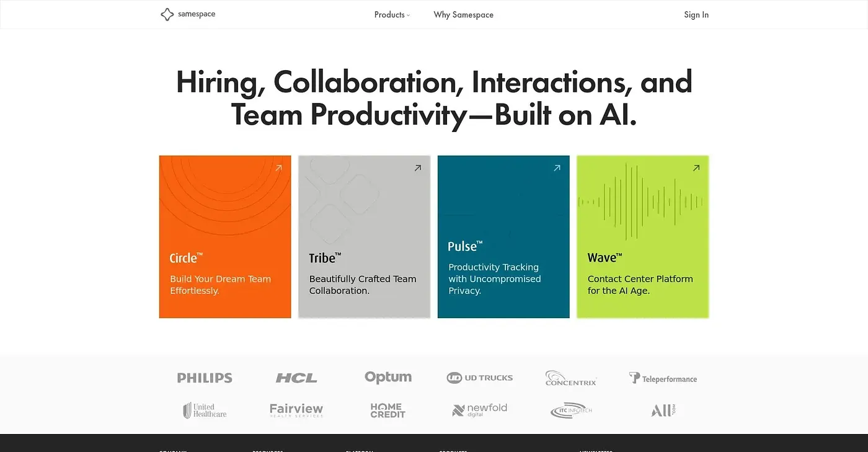
Task: Click the samespace logo in the header
Action: pyautogui.click(x=188, y=14)
